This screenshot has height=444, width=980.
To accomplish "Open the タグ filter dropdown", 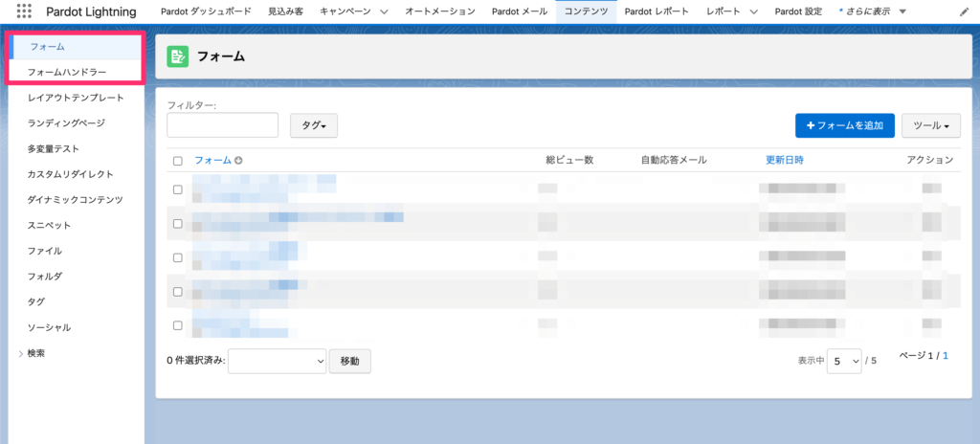I will tap(314, 125).
